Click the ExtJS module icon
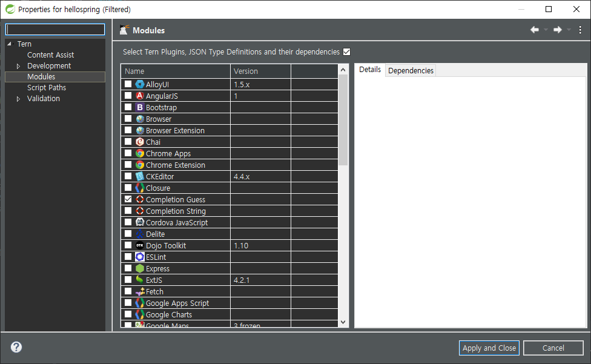The image size is (591, 364). pos(140,280)
